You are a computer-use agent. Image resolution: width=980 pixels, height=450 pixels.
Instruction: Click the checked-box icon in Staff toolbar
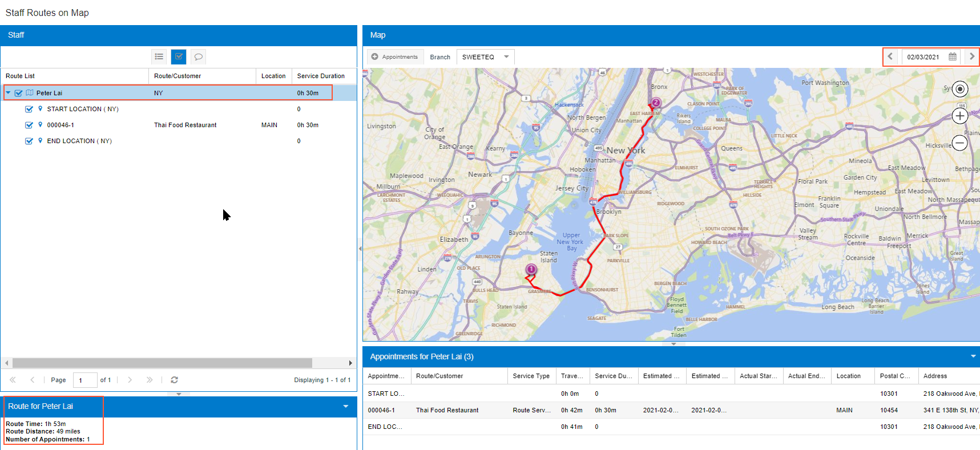tap(179, 56)
